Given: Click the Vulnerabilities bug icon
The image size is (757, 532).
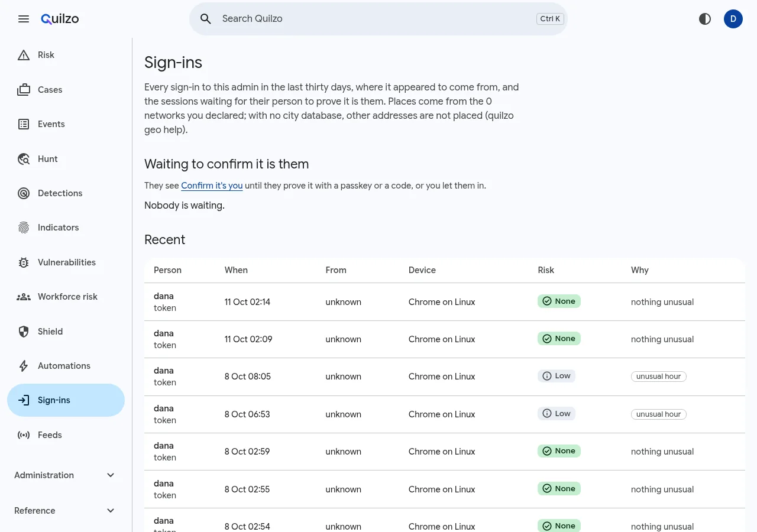Looking at the screenshot, I should pos(24,262).
